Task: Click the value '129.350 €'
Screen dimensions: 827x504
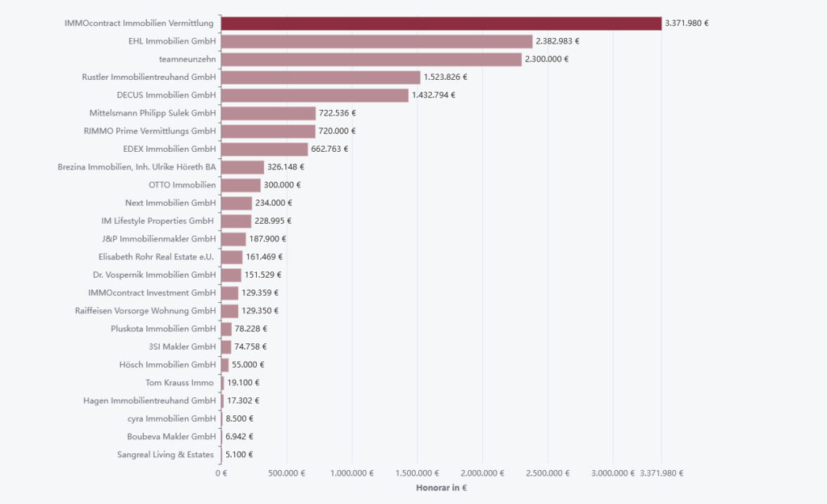Action: coord(260,310)
